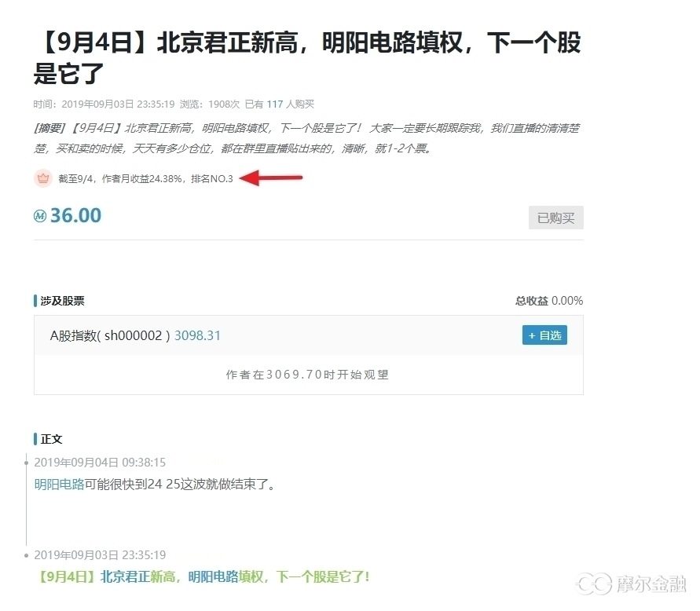Click the 作者在3069.70时开始观望 note
This screenshot has height=611, width=700.
(x=307, y=375)
